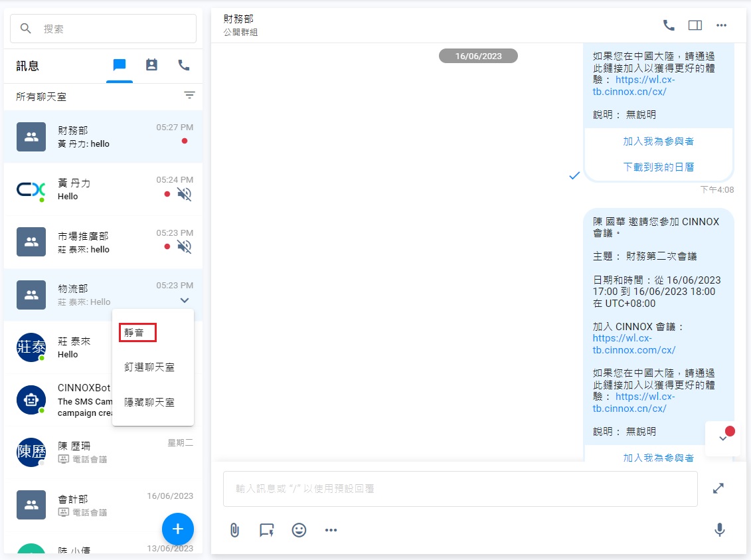Click the microphone icon to record voice
Screen dimensions: 751x560
pos(719,530)
